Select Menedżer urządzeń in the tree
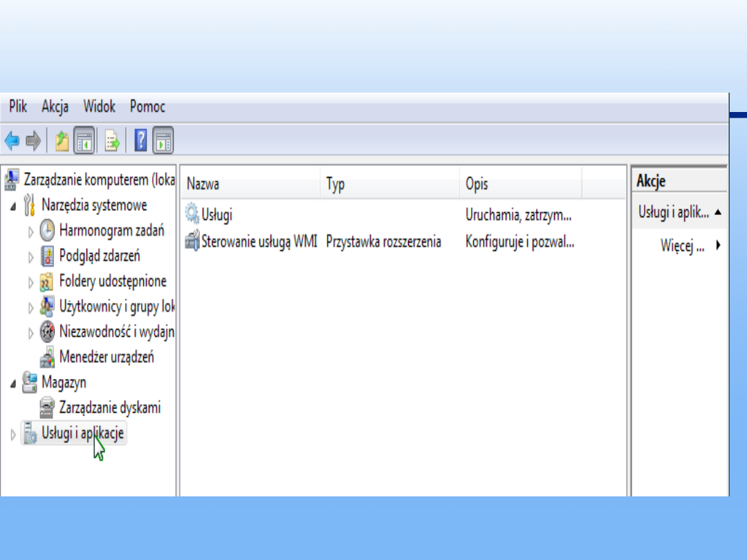 [x=106, y=357]
